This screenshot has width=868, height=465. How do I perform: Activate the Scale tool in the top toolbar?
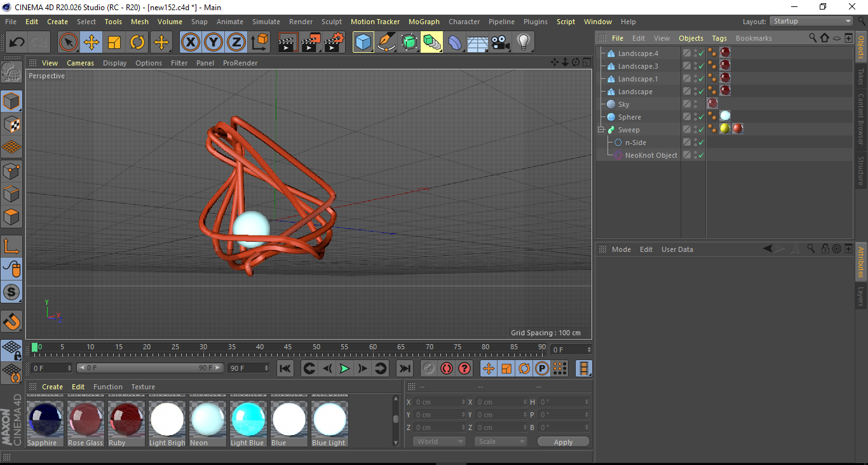coord(114,43)
